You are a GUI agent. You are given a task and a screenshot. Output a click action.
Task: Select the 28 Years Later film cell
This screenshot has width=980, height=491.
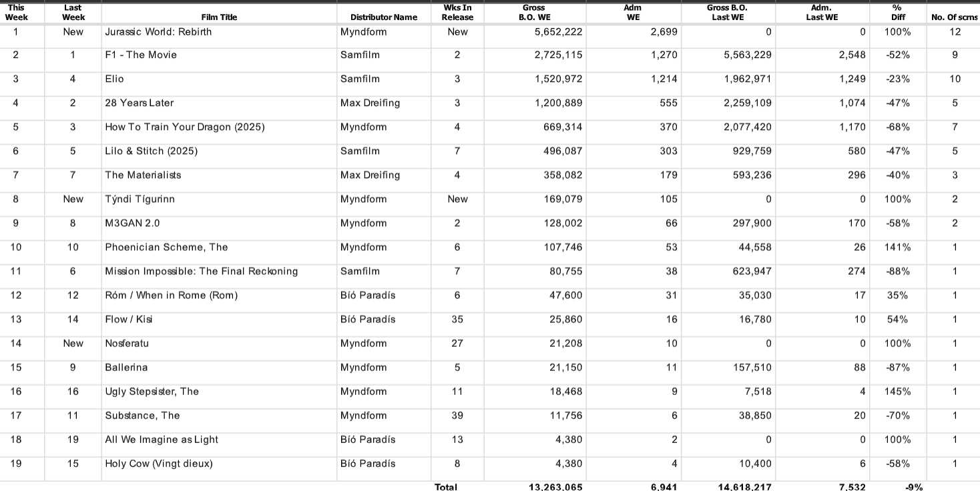click(139, 103)
